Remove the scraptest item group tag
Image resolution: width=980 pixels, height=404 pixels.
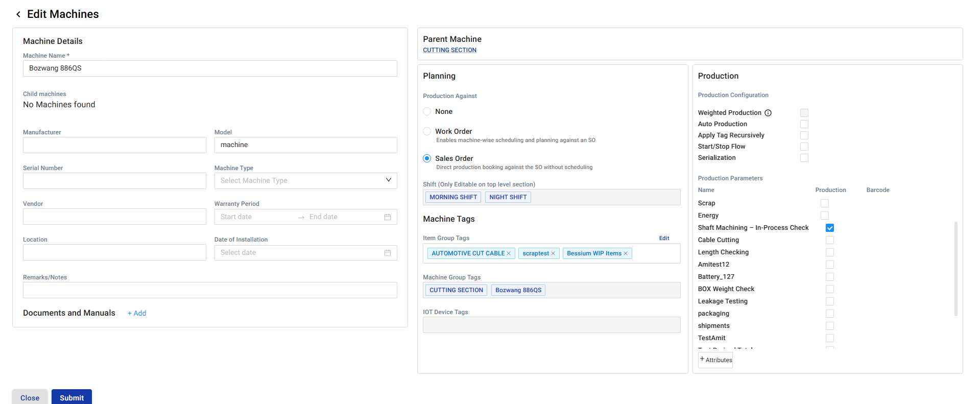[553, 253]
